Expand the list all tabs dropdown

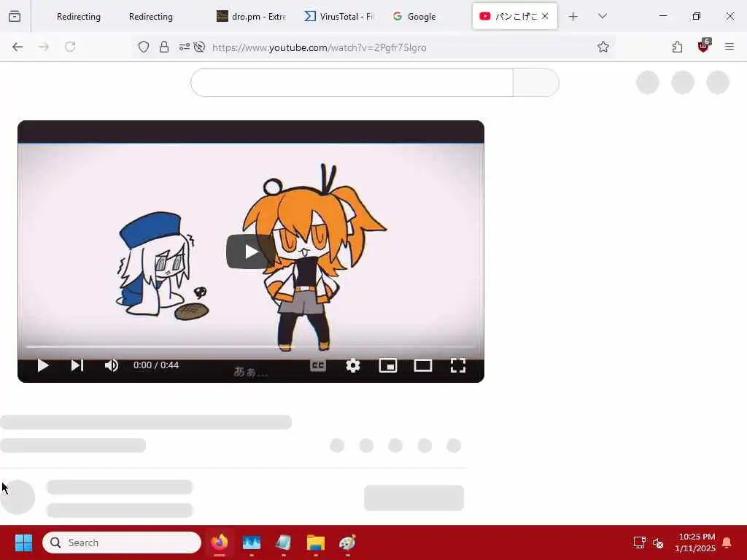point(602,16)
